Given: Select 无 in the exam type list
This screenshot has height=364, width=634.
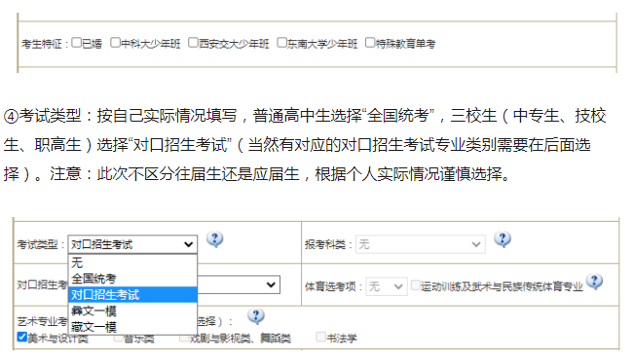Looking at the screenshot, I should point(132,263).
